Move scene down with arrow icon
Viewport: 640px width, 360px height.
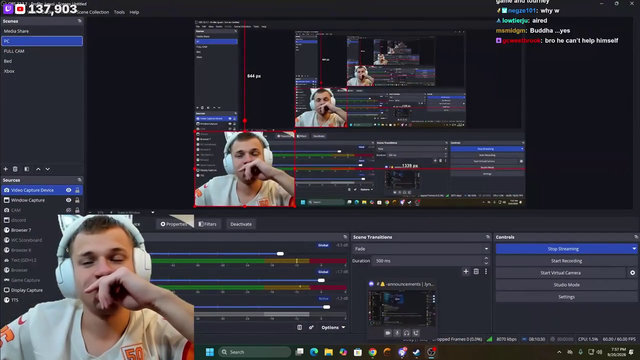pos(48,169)
